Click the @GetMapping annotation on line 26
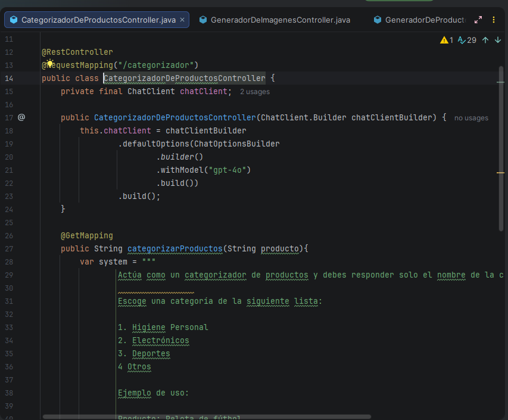The image size is (508, 420). click(86, 235)
